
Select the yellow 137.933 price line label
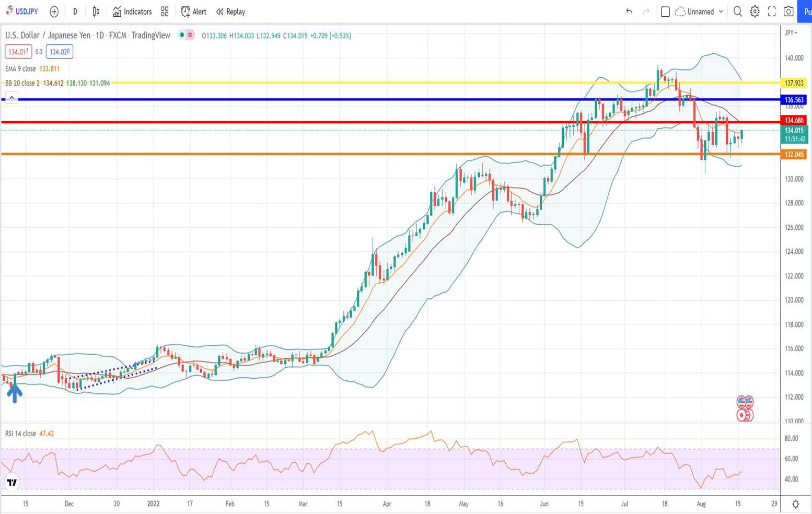click(794, 83)
